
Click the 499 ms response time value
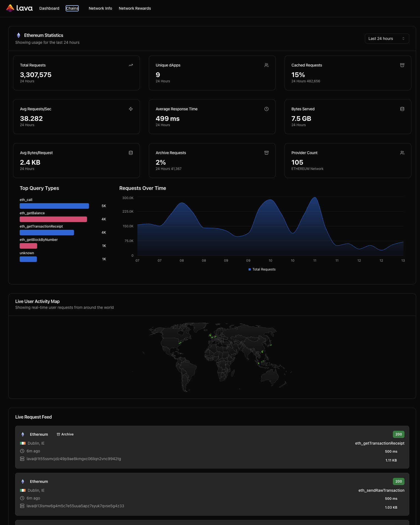click(168, 119)
